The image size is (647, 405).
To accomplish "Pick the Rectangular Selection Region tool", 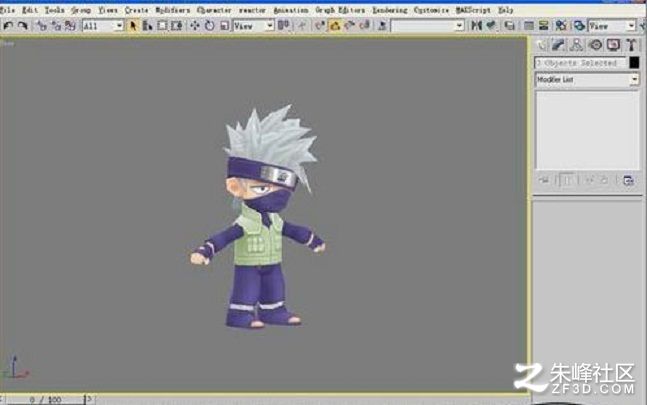I will (x=162, y=26).
